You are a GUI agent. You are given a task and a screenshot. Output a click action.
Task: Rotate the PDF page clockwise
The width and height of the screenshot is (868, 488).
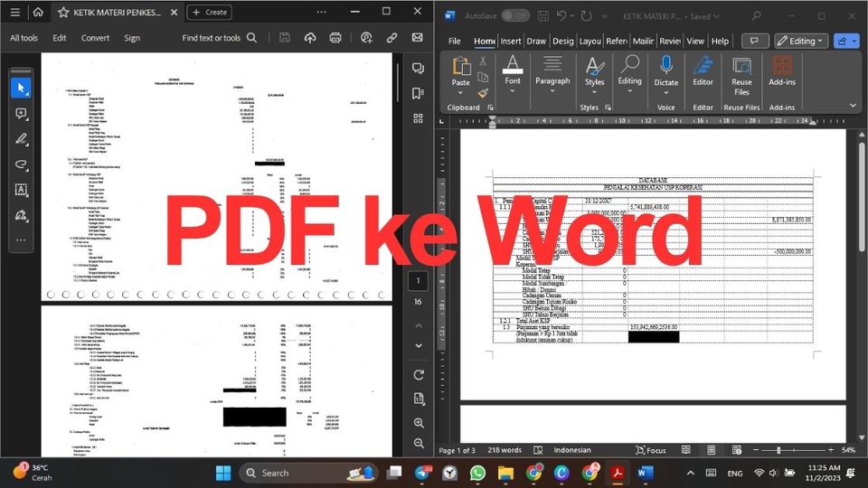click(x=419, y=374)
